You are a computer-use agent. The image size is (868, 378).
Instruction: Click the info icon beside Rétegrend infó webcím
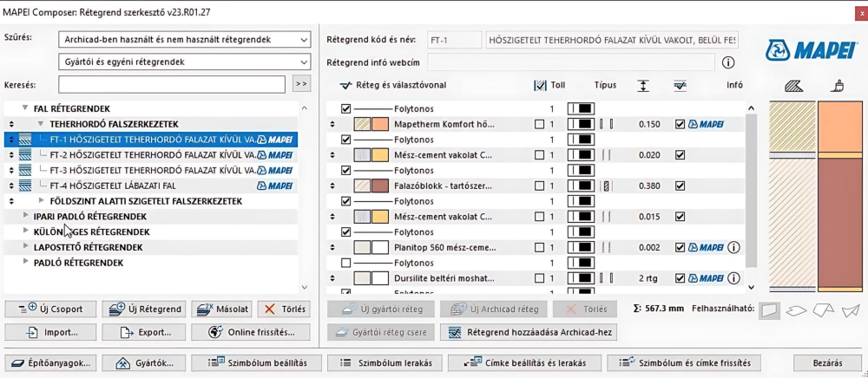728,62
